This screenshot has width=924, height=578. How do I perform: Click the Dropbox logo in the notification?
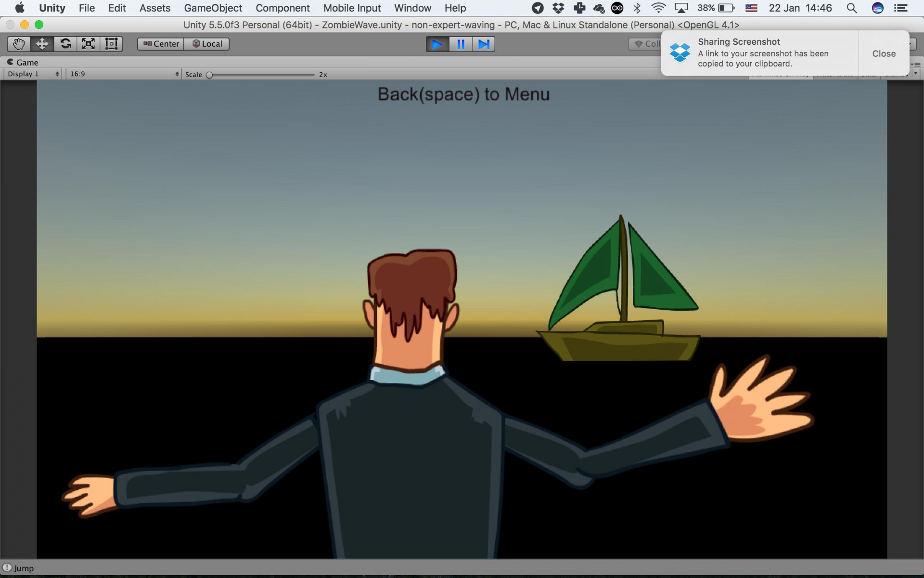(x=680, y=53)
